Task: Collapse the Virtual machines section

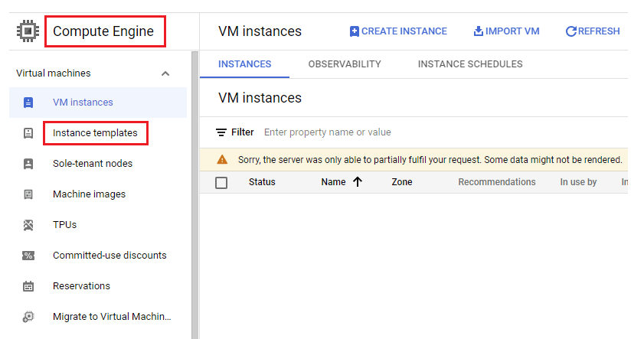Action: tap(165, 73)
